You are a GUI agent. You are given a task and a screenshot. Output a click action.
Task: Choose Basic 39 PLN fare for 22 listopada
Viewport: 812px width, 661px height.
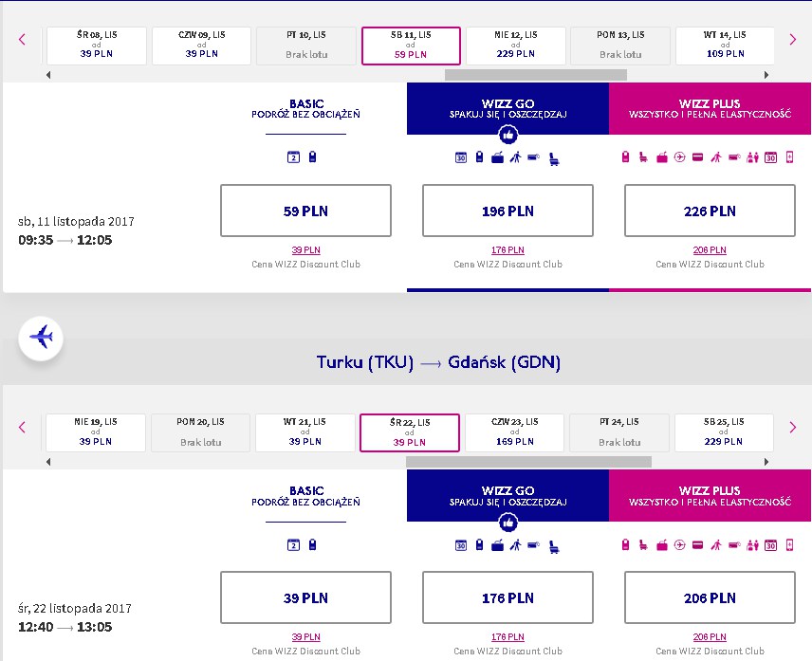tap(305, 597)
